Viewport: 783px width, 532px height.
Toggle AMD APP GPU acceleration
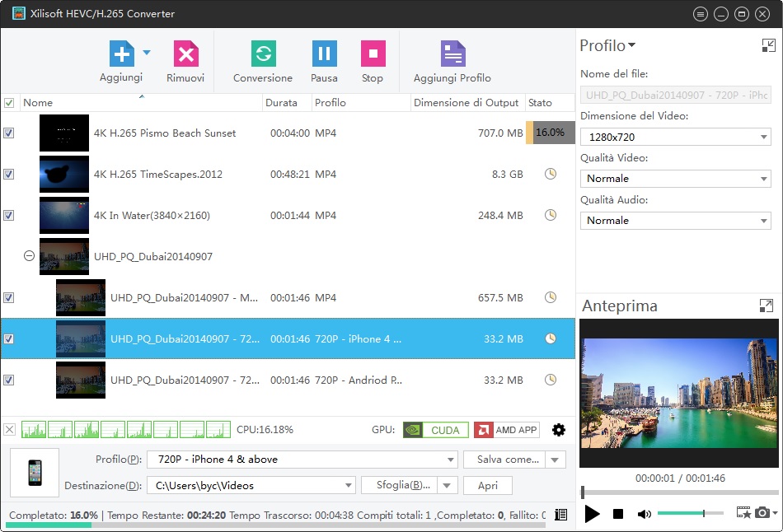point(506,430)
